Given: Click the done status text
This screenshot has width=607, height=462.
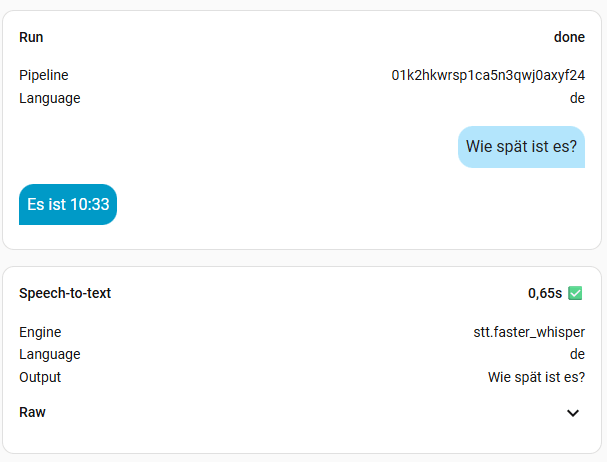Looking at the screenshot, I should point(569,37).
